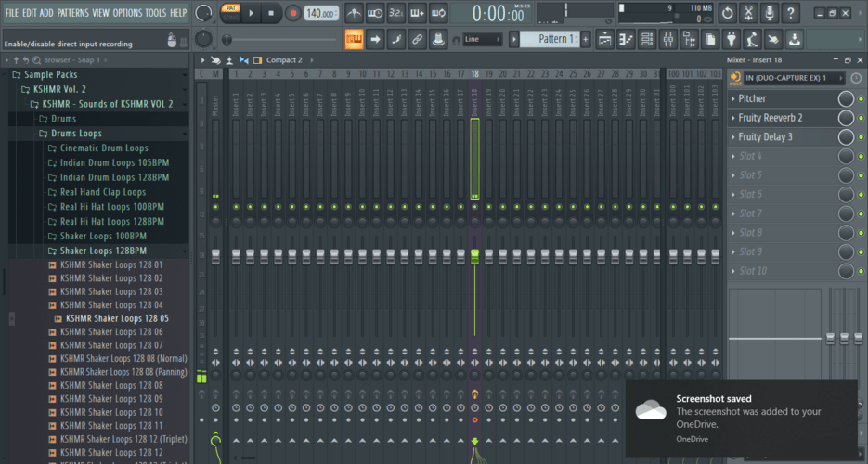Click the Pitcher mix level knob

846,99
